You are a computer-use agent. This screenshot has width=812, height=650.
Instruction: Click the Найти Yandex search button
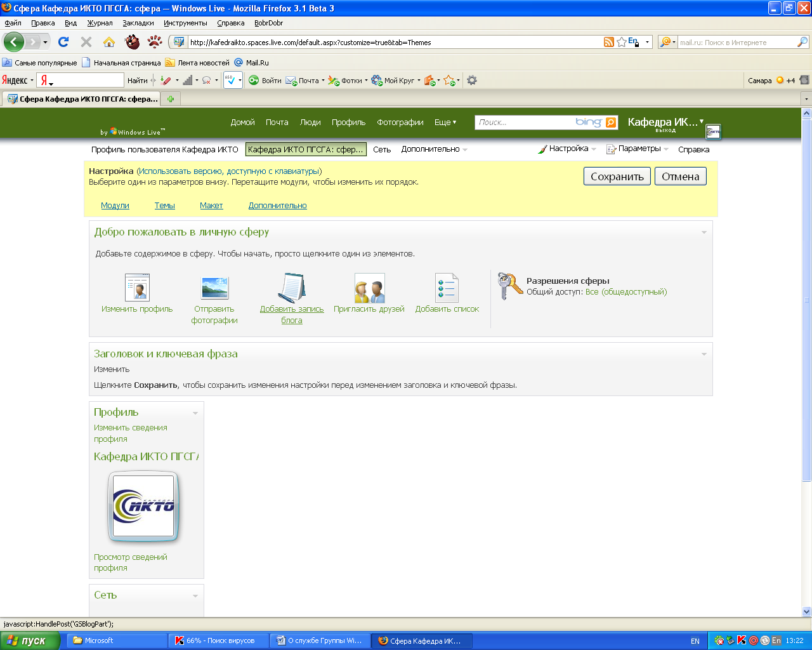pyautogui.click(x=137, y=81)
